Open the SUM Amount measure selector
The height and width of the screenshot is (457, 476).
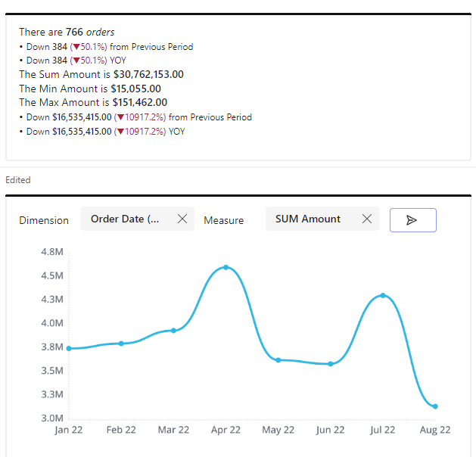click(x=308, y=219)
